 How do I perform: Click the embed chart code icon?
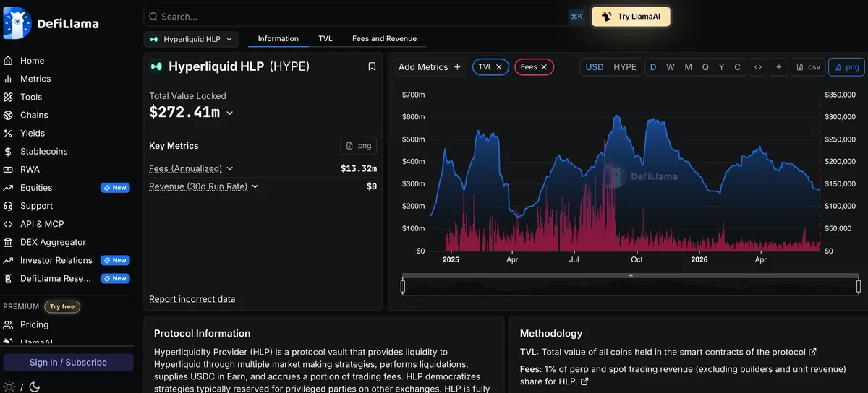pyautogui.click(x=757, y=67)
